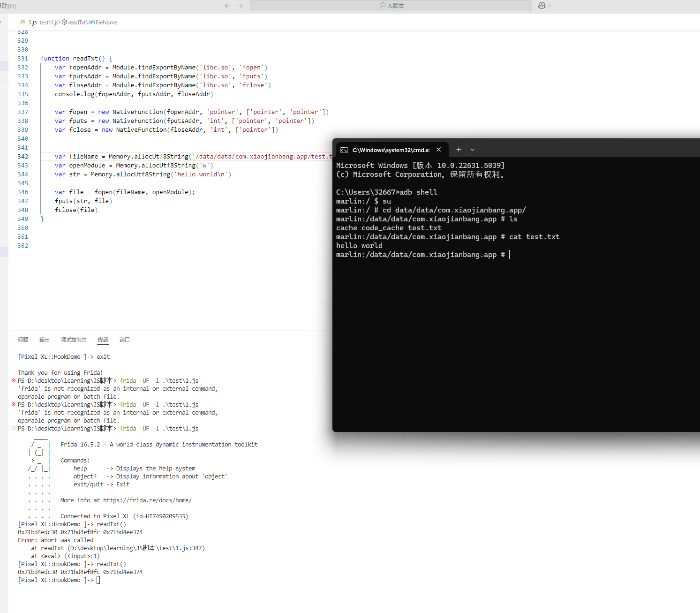700x613 pixels.
Task: Open the 调试控制台 panel tab
Action: (74, 340)
